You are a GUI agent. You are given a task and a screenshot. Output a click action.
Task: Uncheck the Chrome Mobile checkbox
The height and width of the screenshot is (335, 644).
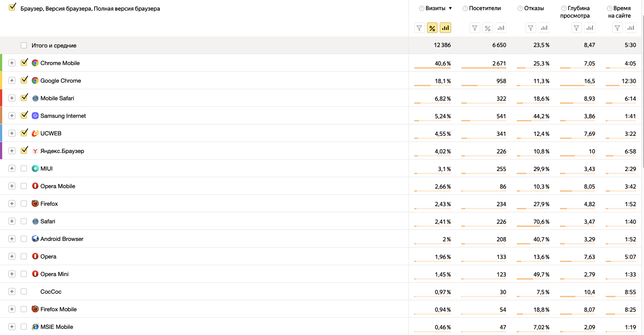(x=24, y=62)
